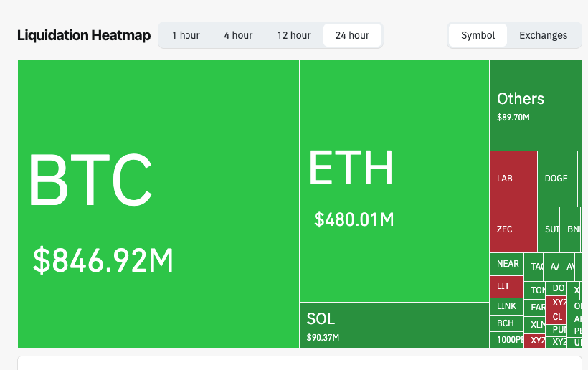Viewport: 588px width, 370px height.
Task: Click the Others $89.70M tile
Action: pyautogui.click(x=536, y=105)
